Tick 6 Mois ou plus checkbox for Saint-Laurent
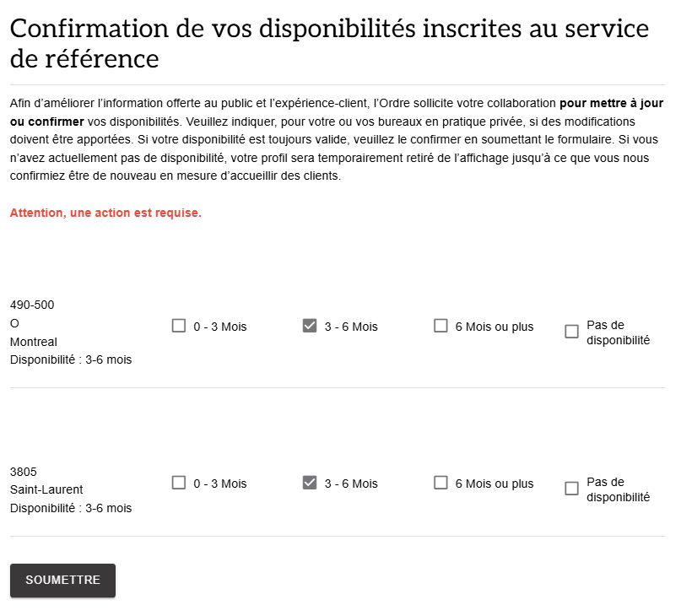The image size is (692, 616). pos(441,484)
